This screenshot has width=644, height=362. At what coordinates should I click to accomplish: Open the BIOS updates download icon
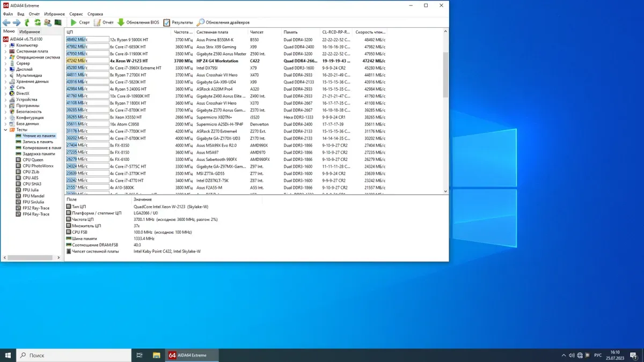click(x=121, y=23)
